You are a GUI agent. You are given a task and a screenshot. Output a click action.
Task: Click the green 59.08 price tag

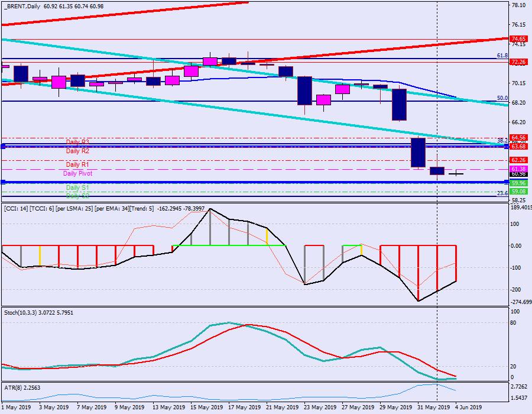point(518,192)
